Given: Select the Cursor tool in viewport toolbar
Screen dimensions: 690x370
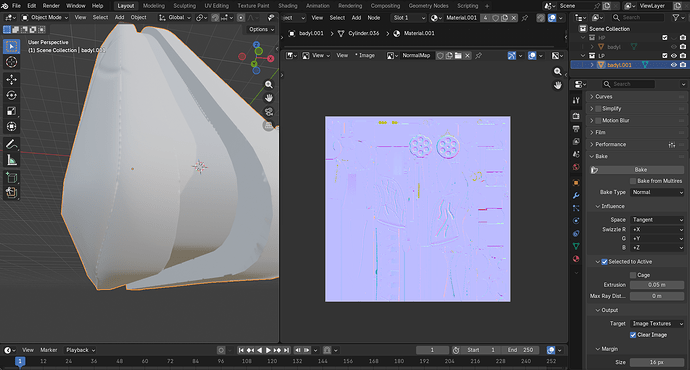Looking at the screenshot, I should [x=11, y=62].
